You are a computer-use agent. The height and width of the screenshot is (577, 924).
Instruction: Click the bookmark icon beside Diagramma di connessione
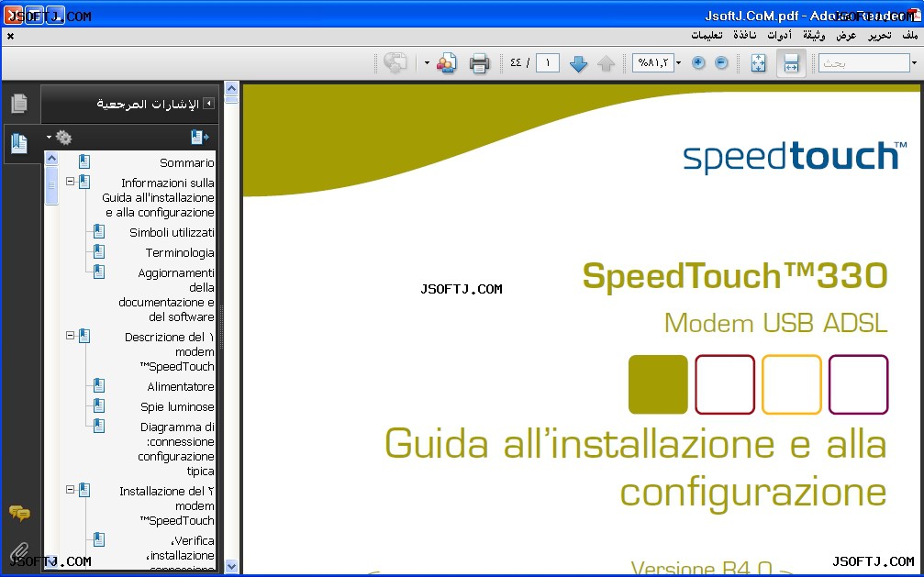99,426
